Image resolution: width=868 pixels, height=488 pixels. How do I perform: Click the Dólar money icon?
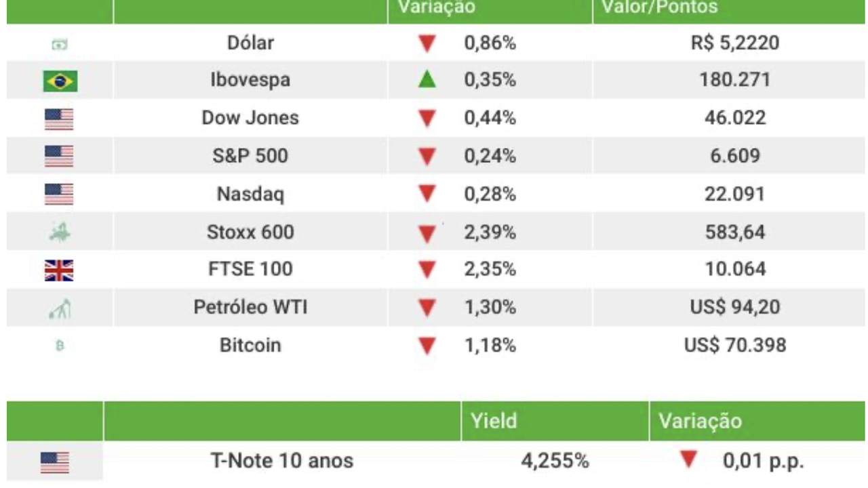coord(60,45)
